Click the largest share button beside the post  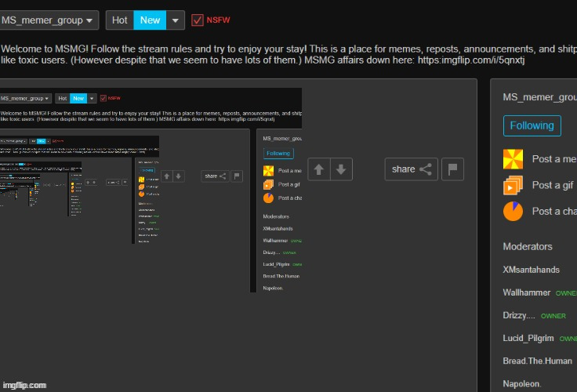[x=412, y=169]
